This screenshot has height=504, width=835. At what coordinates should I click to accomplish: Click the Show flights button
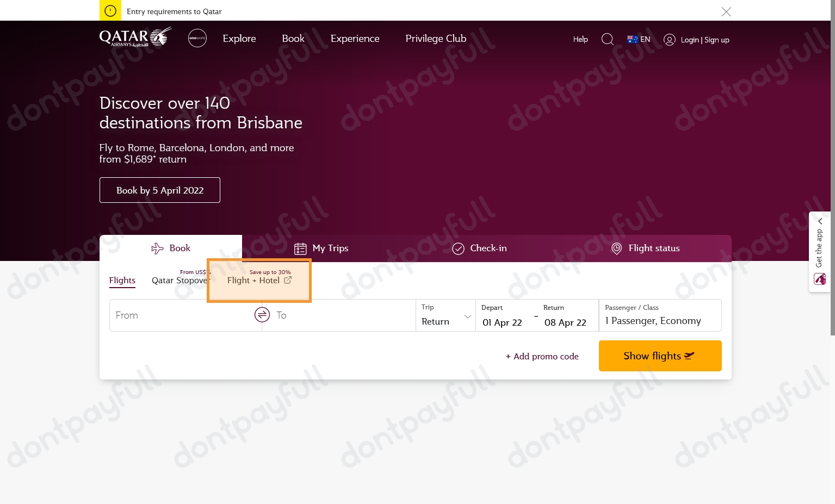tap(660, 356)
